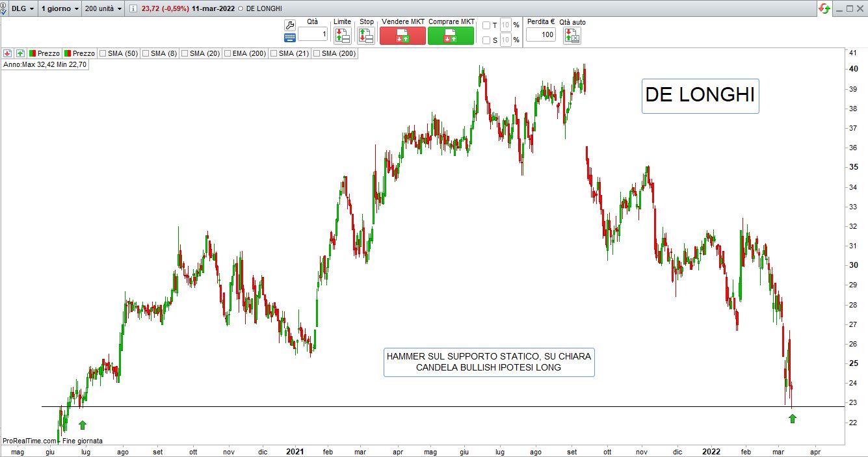
Task: Click the red-green trading arrows icon top right
Action: click(x=824, y=8)
